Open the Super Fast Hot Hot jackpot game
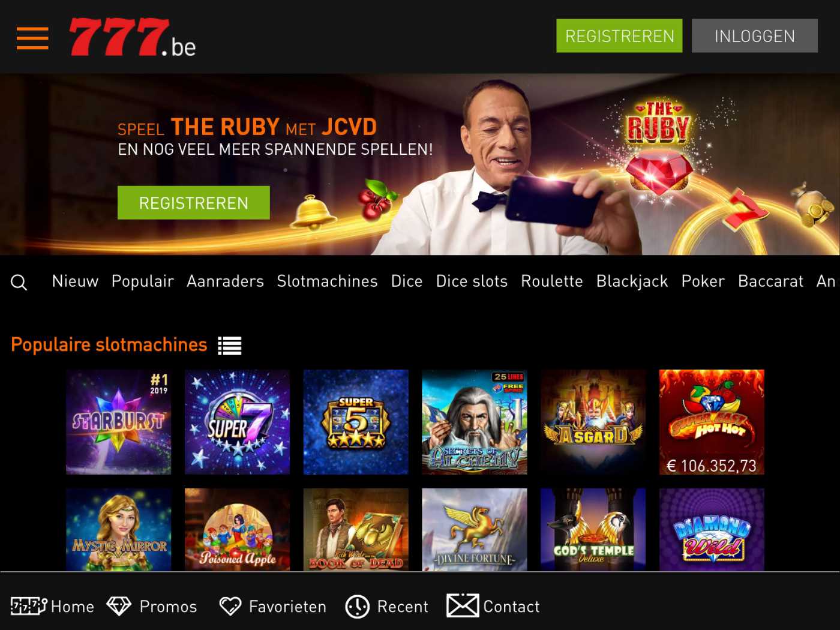Viewport: 840px width, 630px height. pyautogui.click(x=712, y=422)
